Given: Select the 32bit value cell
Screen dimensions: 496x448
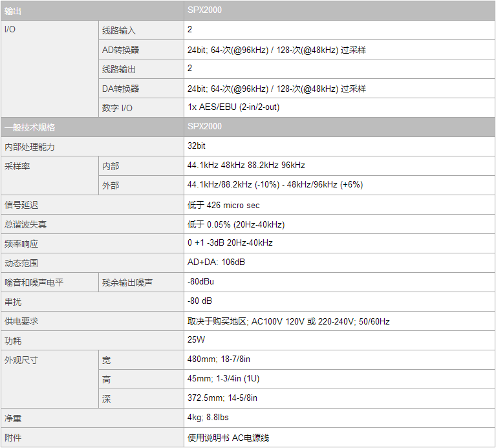Looking at the screenshot, I should coord(197,146).
